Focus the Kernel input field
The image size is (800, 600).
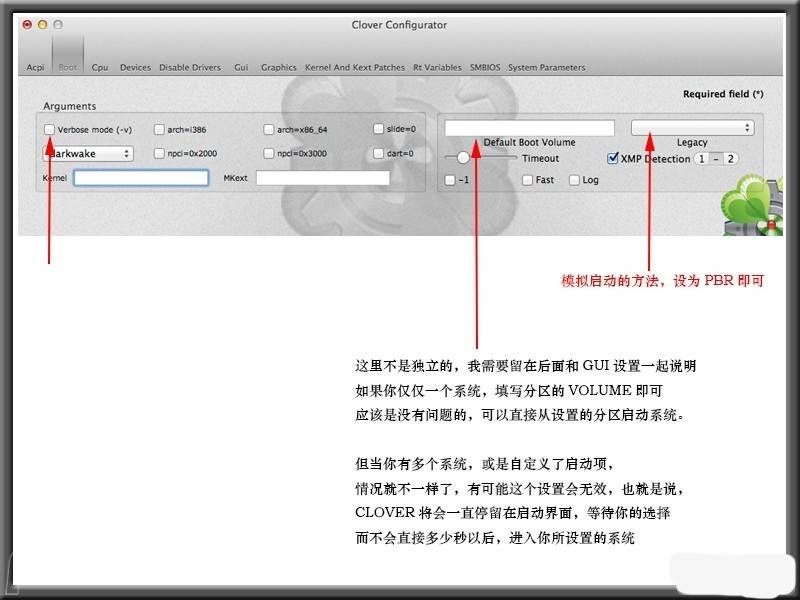141,178
